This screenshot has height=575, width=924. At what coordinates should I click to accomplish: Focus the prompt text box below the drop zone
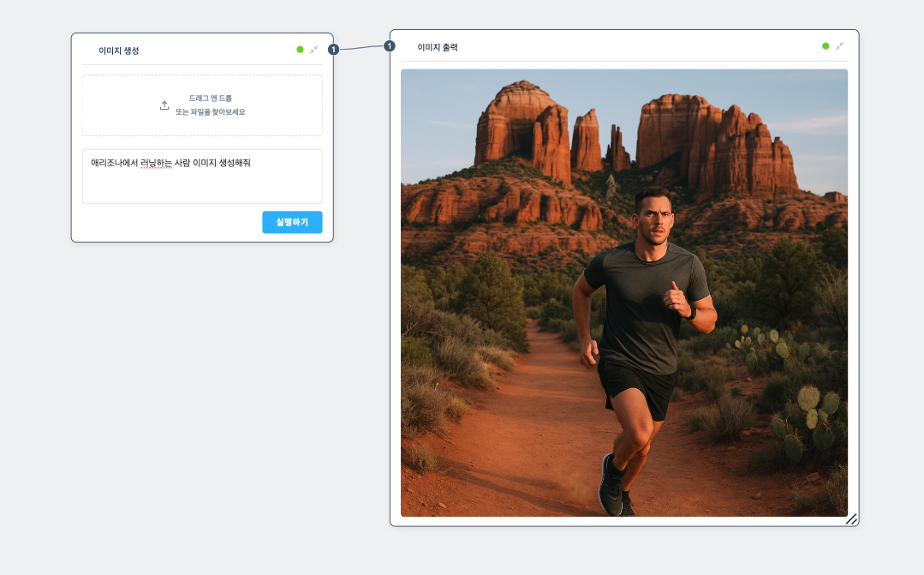pos(202,184)
